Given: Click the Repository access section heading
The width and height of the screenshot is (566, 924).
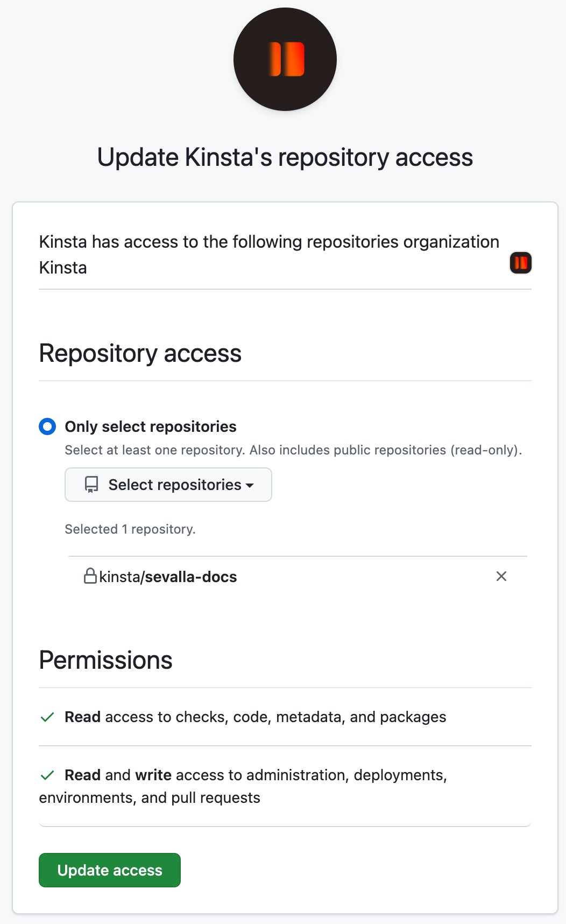Looking at the screenshot, I should pyautogui.click(x=140, y=353).
